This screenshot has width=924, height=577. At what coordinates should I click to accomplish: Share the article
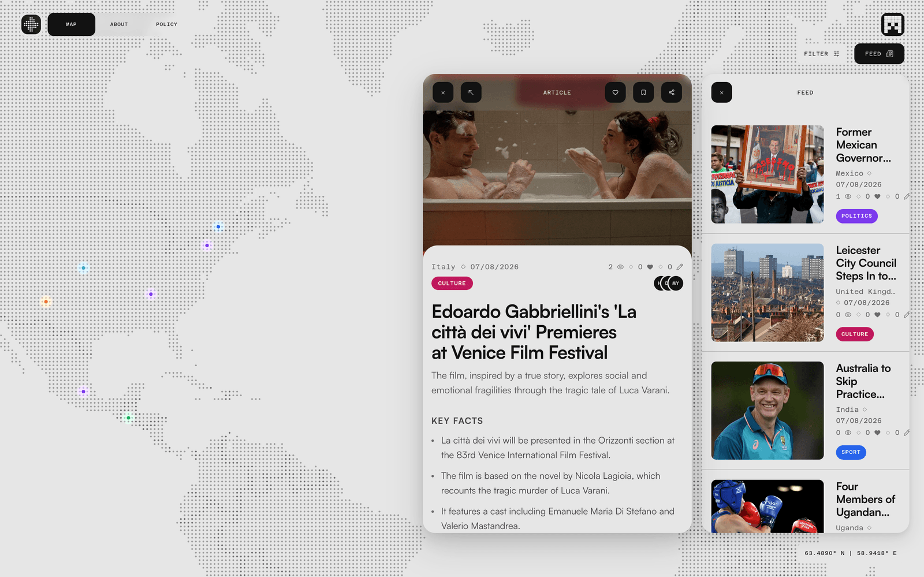click(x=672, y=92)
